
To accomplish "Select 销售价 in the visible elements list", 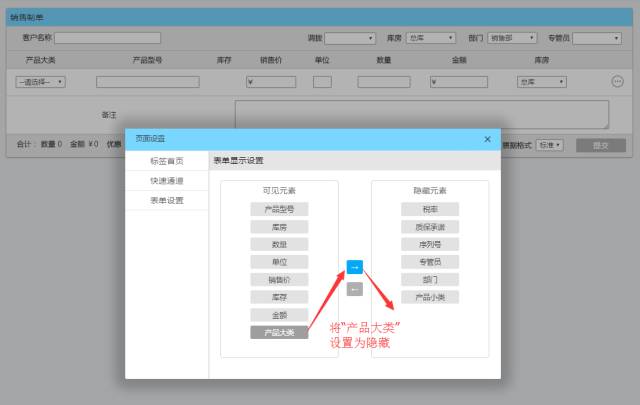I will tap(279, 280).
